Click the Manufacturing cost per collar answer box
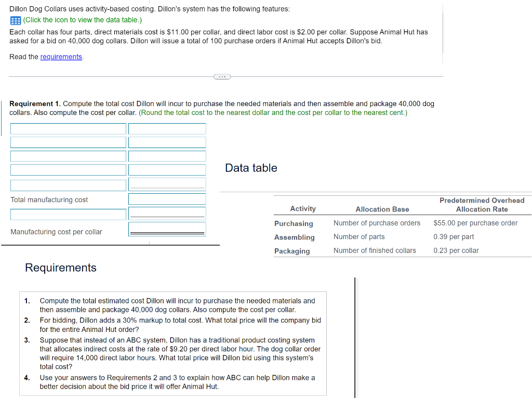Viewport: 532px width, 399px height. click(166, 229)
